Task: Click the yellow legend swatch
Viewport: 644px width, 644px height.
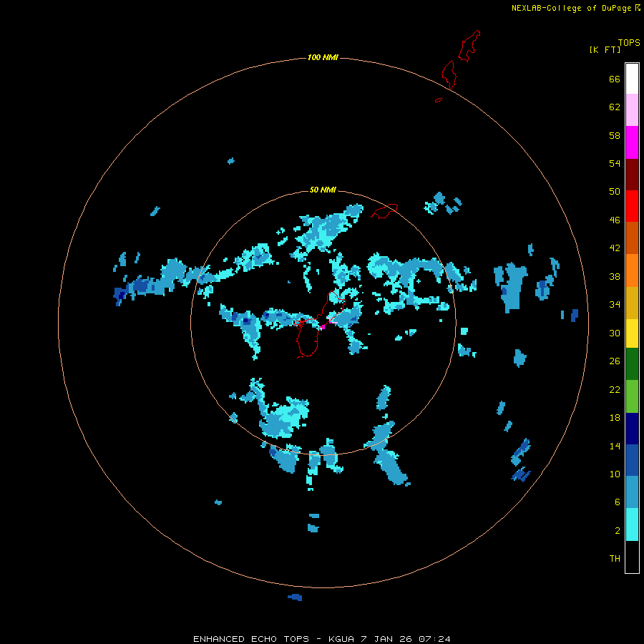Action: [x=632, y=333]
